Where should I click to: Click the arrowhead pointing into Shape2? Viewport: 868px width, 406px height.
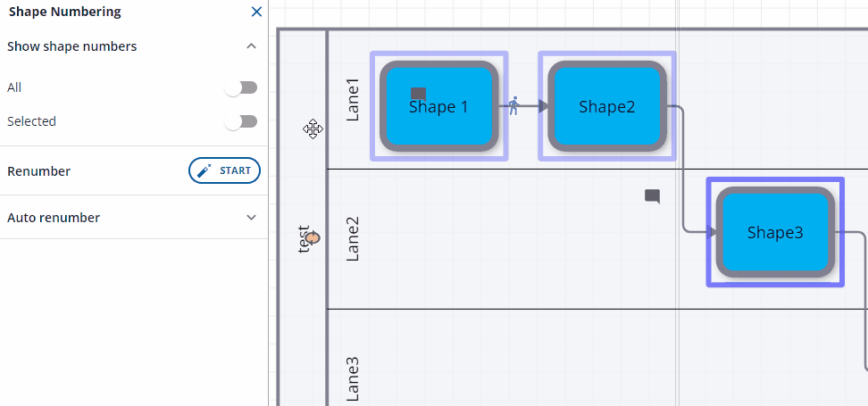[543, 106]
